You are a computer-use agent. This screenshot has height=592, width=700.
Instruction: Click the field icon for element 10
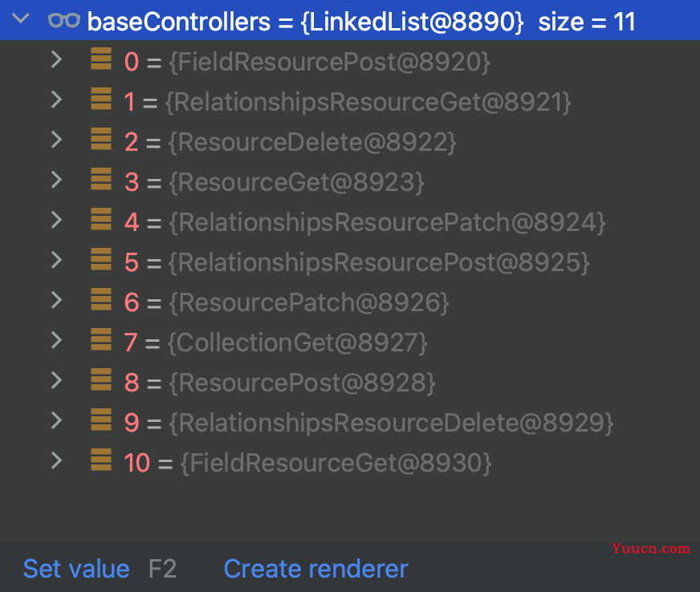[x=101, y=460]
